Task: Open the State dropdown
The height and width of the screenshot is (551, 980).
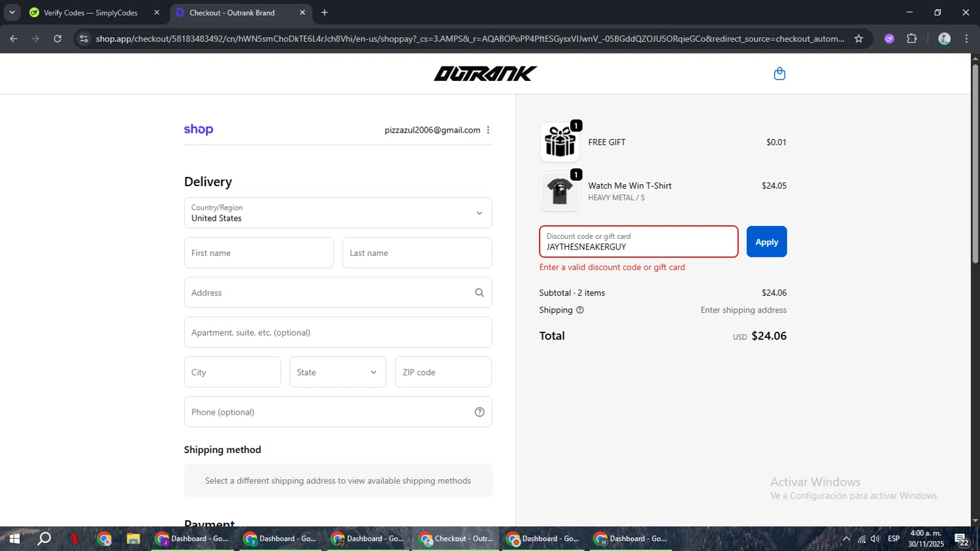Action: (338, 372)
